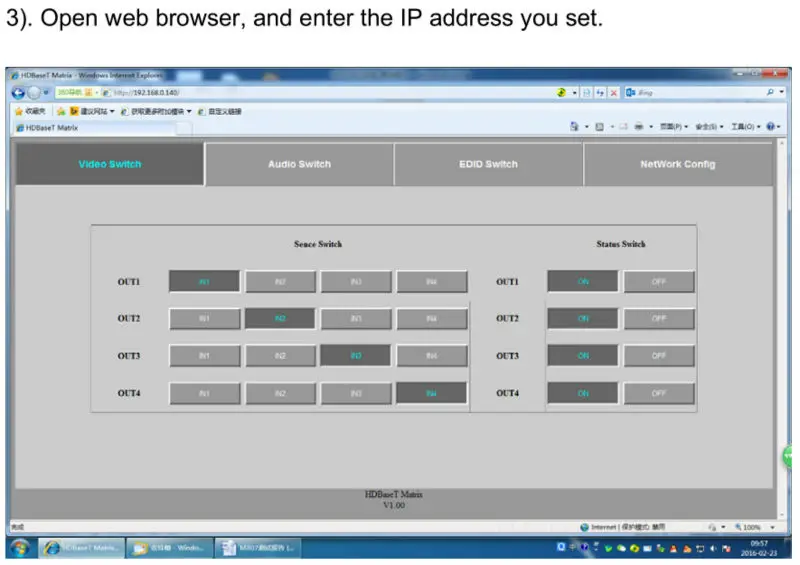Click the Favorites (收藏夹) button

coord(31,111)
